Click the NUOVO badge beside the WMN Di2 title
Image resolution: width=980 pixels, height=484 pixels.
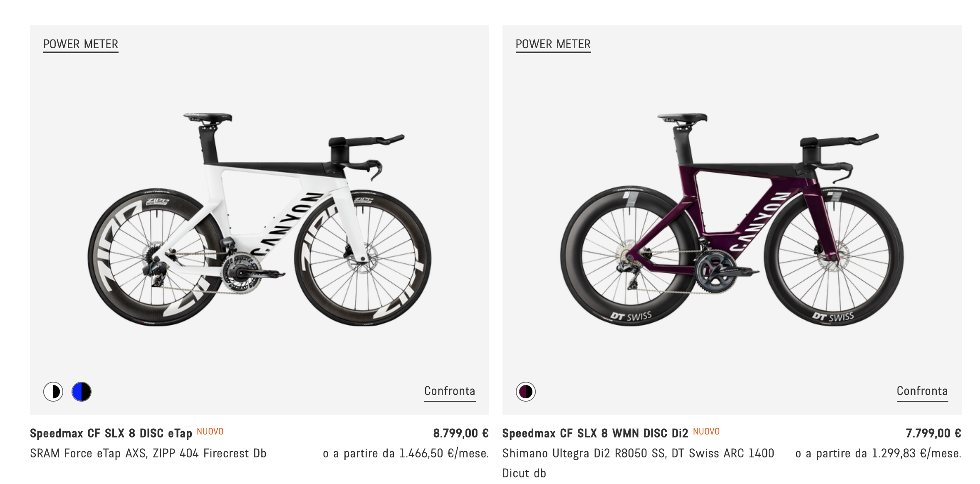click(706, 432)
